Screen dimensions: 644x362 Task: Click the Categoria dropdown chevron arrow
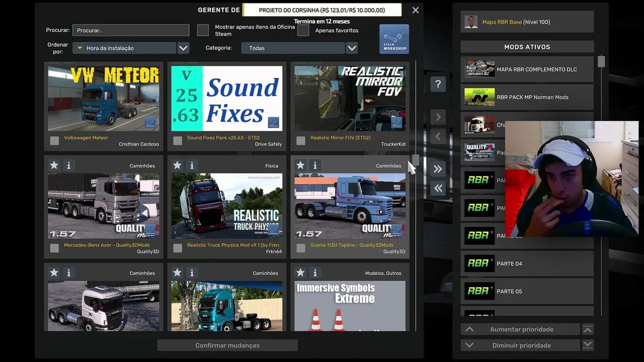(352, 48)
